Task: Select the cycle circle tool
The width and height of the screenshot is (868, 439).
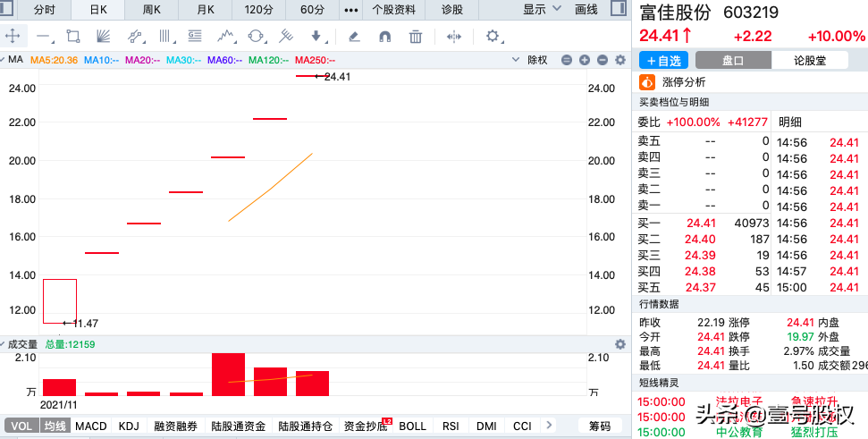Action: [x=256, y=37]
